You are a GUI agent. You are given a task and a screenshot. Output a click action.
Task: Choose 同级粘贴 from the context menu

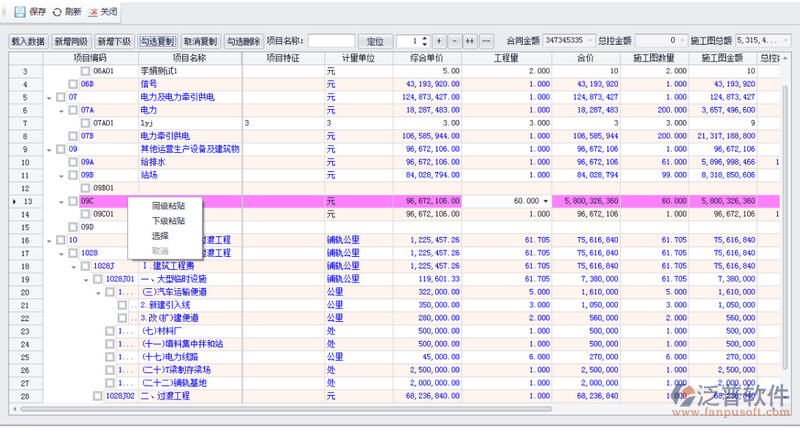tap(168, 205)
